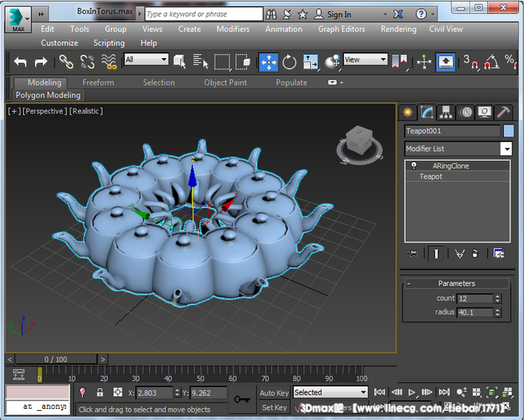Open the 3ds Max application menu

[x=18, y=20]
